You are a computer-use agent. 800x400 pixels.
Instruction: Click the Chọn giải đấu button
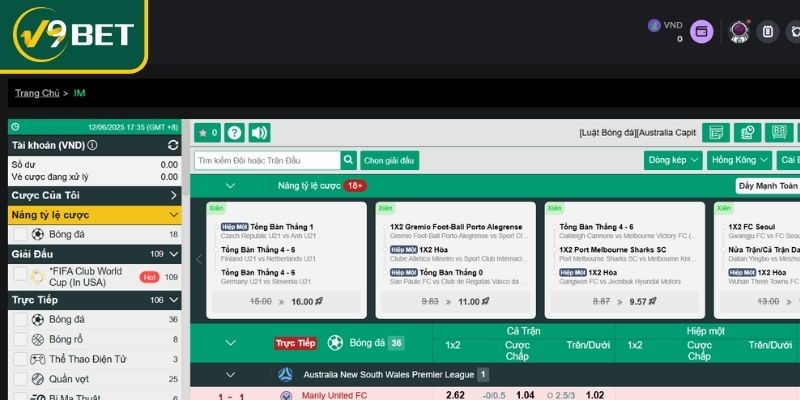pyautogui.click(x=390, y=160)
